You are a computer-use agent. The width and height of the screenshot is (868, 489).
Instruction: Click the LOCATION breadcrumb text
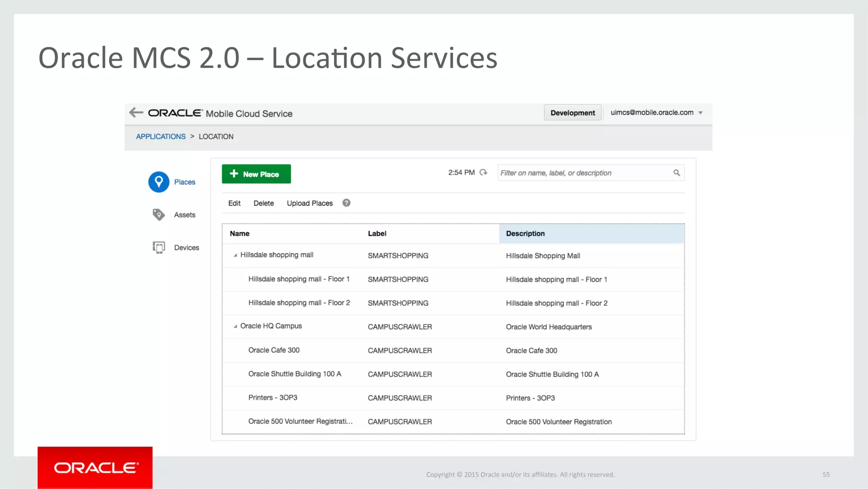point(216,137)
